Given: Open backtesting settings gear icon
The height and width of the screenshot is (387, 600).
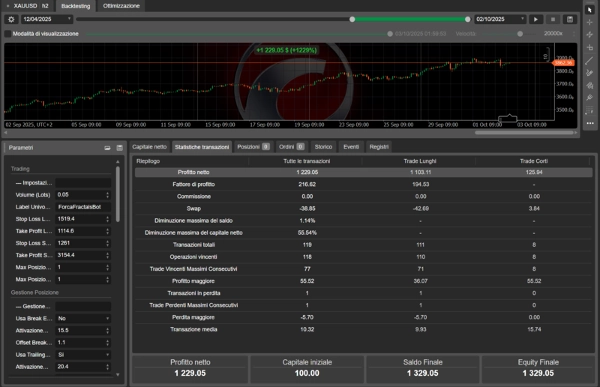Looking at the screenshot, I should pyautogui.click(x=11, y=19).
